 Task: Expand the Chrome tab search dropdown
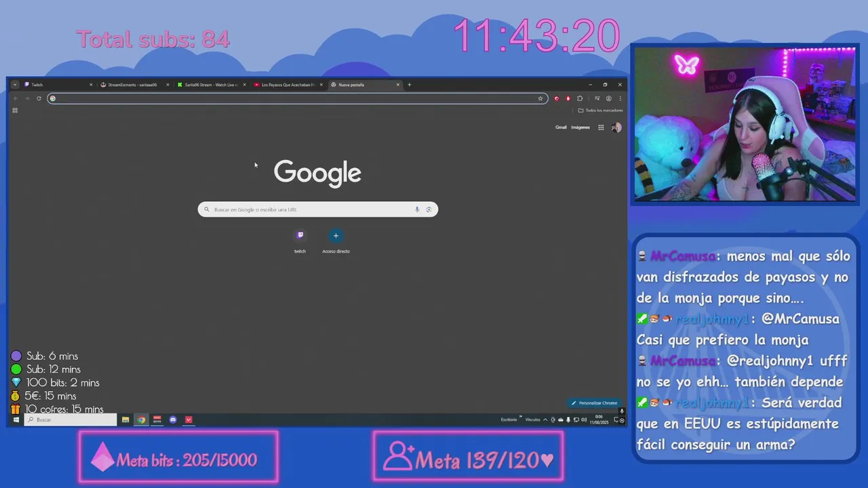pyautogui.click(x=15, y=85)
